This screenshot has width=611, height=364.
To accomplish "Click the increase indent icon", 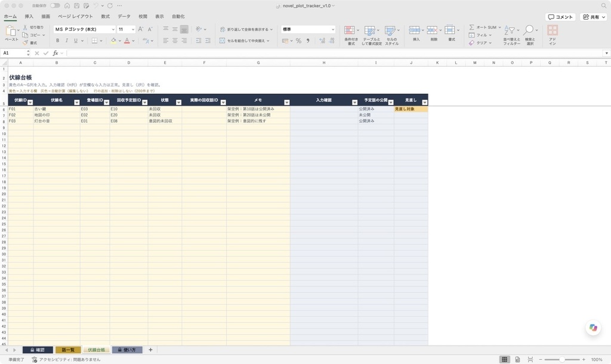I will (208, 41).
